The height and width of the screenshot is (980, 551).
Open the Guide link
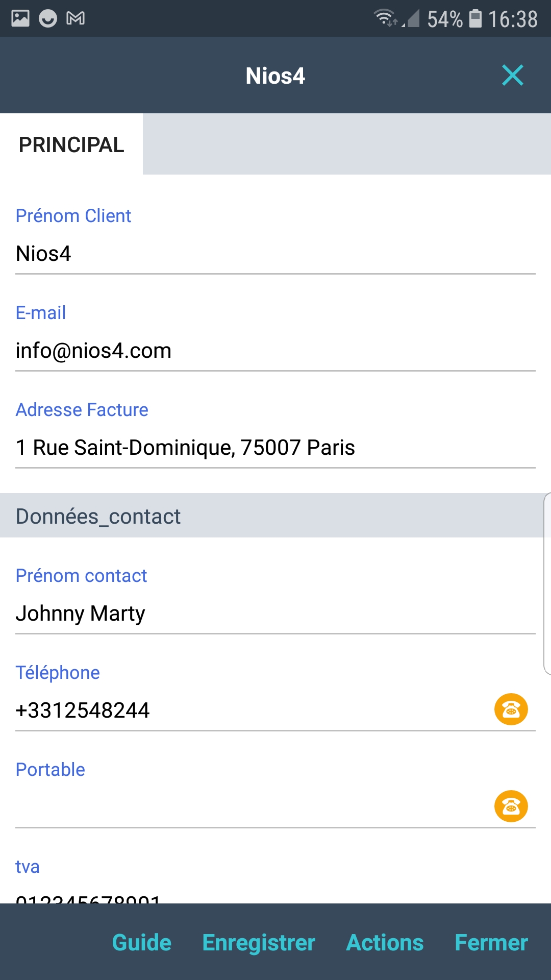pyautogui.click(x=142, y=943)
